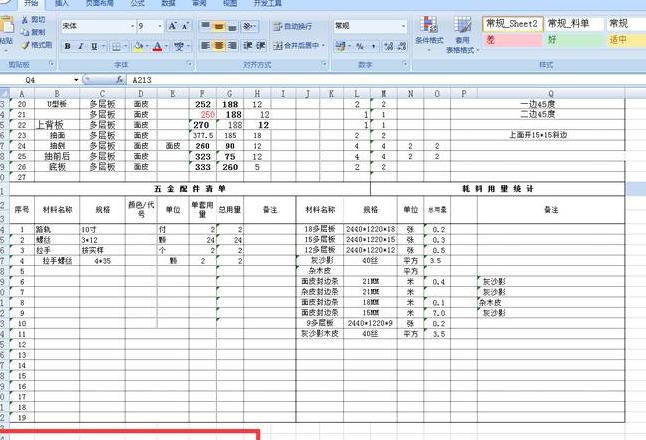Image resolution: width=646 pixels, height=440 pixels.
Task: Apply the red Bad (差) cell style
Action: pos(513,40)
